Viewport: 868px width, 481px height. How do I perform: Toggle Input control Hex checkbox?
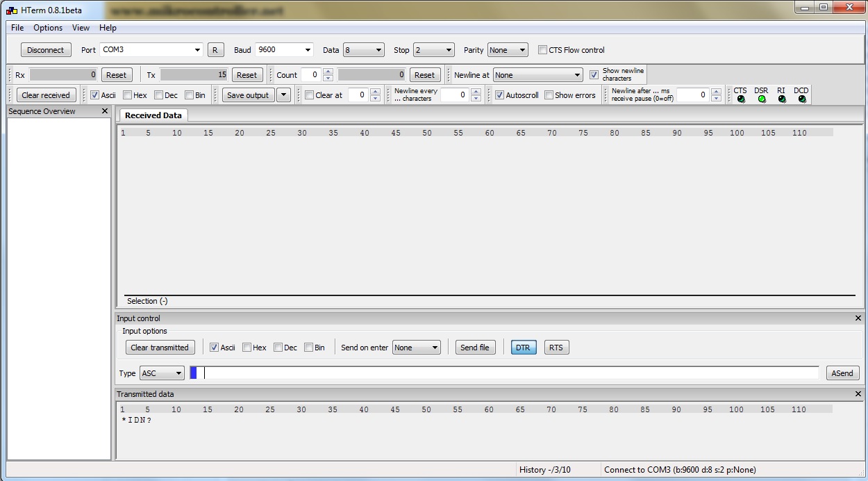(x=247, y=348)
